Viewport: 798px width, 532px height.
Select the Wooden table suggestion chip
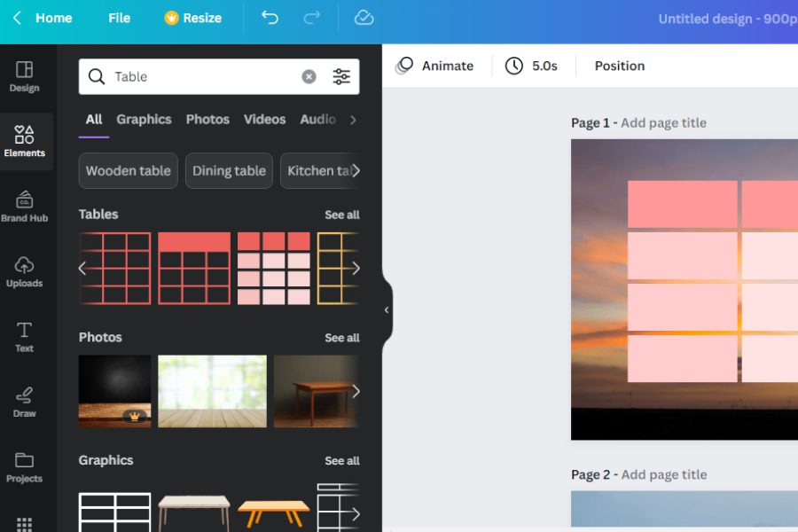pos(128,171)
